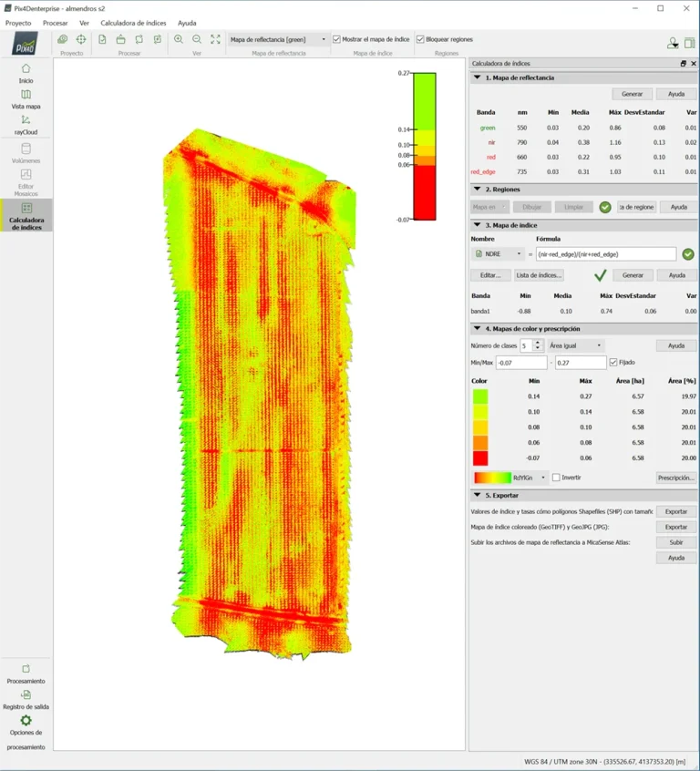
Task: Click Exportar for GeoTIFF colored index map
Action: (676, 527)
